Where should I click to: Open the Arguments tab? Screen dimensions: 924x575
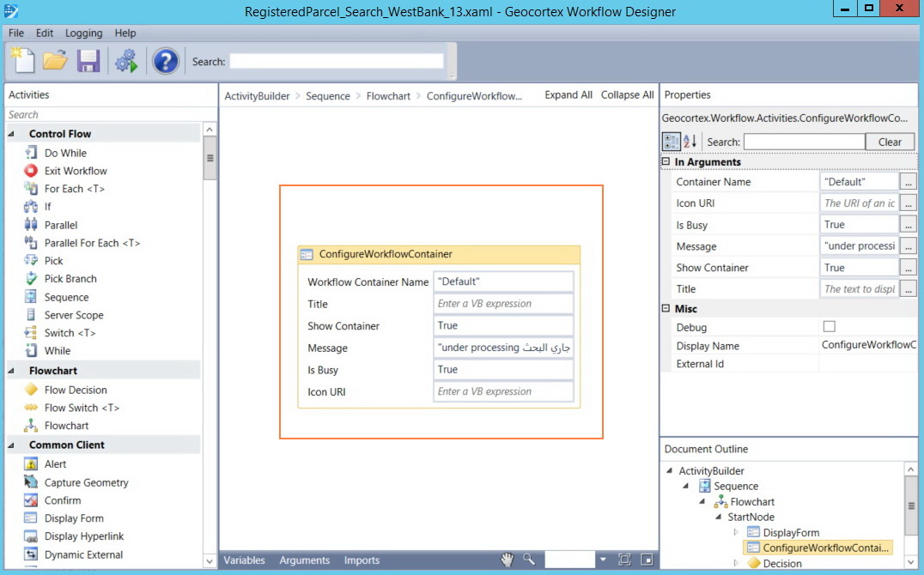[305, 560]
